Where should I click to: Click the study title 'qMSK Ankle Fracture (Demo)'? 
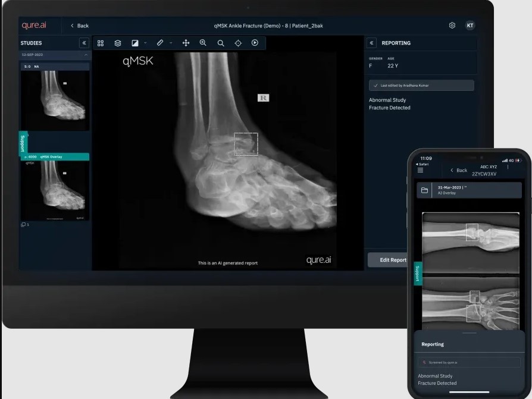coord(246,26)
